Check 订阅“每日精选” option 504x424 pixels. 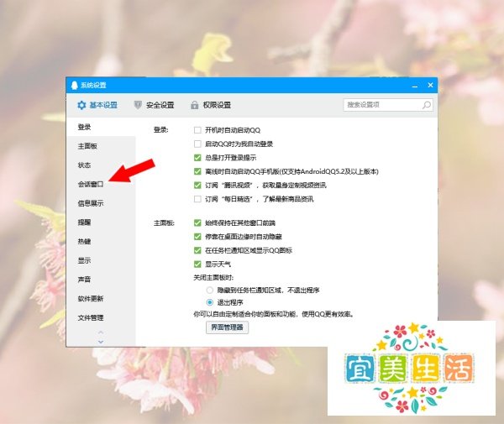coord(197,199)
